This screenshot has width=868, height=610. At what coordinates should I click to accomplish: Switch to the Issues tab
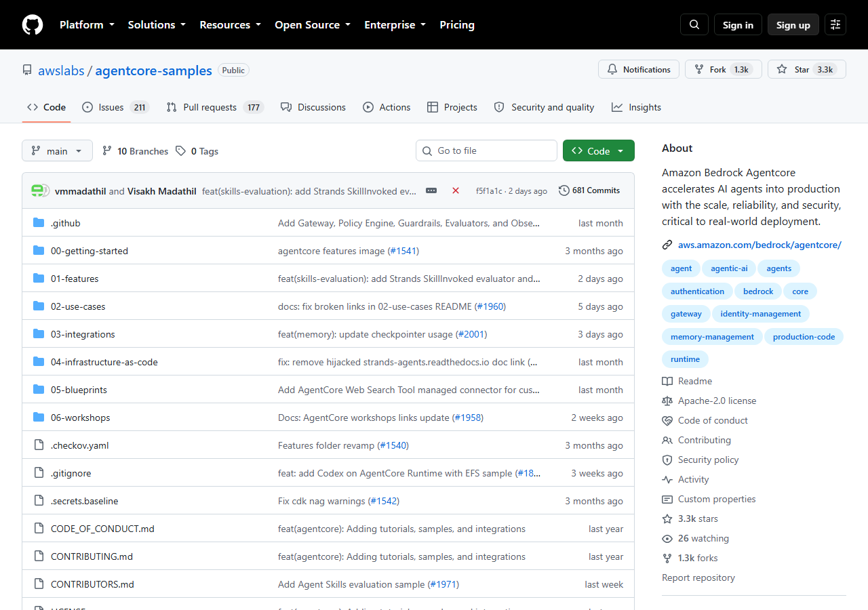coord(115,107)
